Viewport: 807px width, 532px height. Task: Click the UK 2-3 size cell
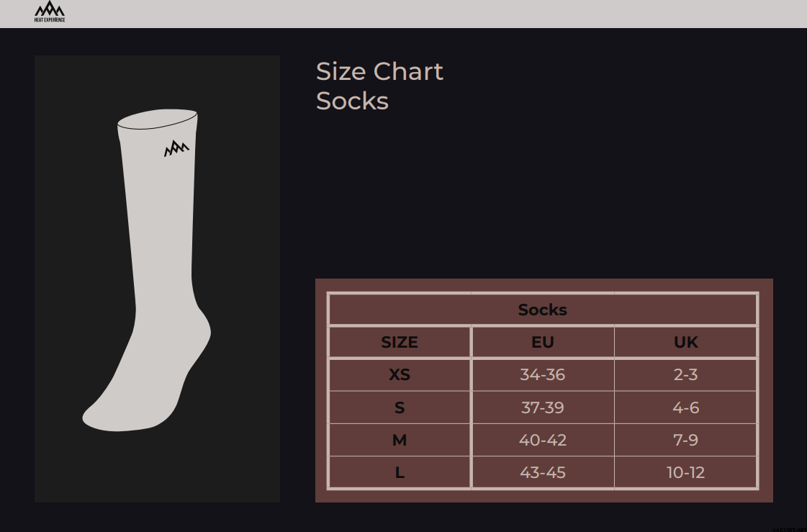coord(685,374)
